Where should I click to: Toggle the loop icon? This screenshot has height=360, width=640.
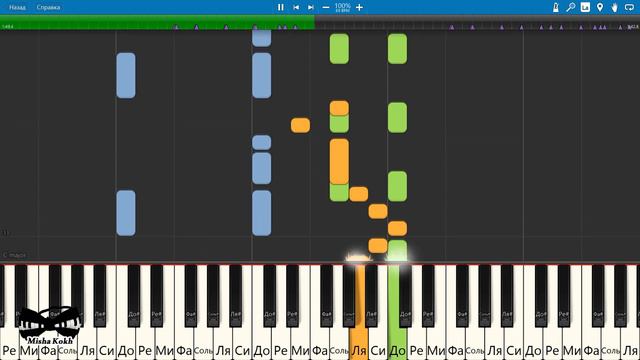(x=629, y=7)
